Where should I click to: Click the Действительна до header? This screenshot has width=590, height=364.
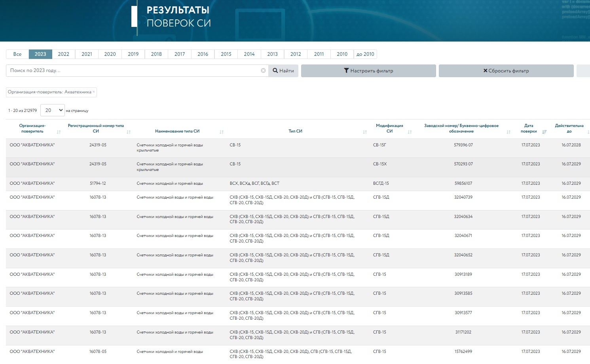[x=569, y=128]
